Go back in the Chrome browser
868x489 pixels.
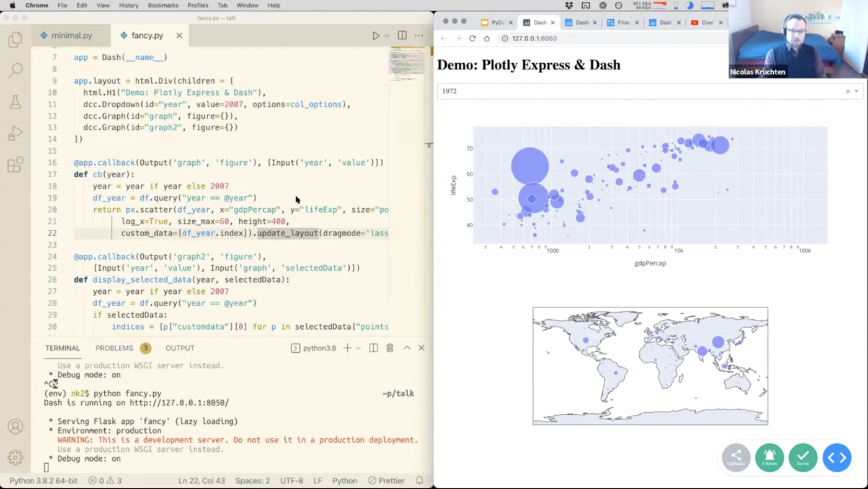[443, 38]
